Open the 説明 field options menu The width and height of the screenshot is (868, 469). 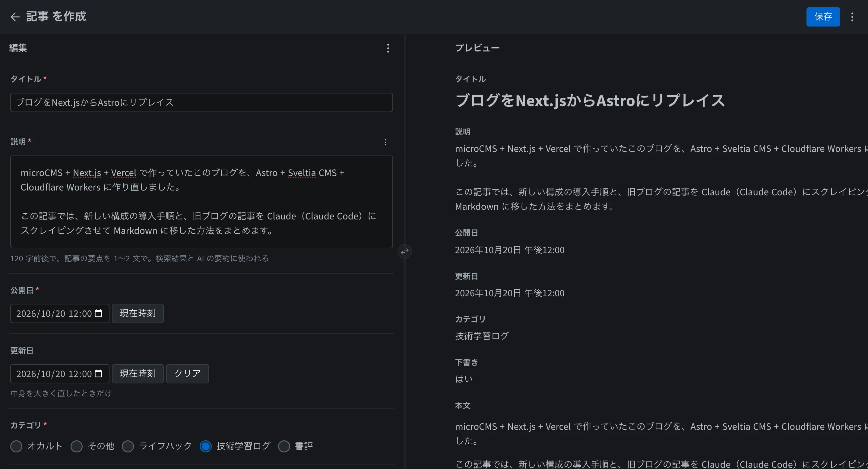pos(386,142)
